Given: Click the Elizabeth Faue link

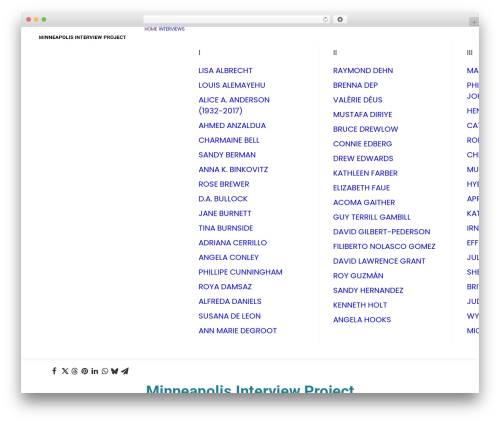Looking at the screenshot, I should (x=361, y=188).
